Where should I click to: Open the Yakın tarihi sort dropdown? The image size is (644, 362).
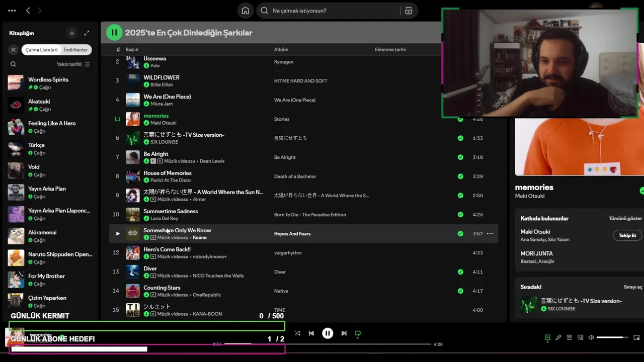coord(73,64)
